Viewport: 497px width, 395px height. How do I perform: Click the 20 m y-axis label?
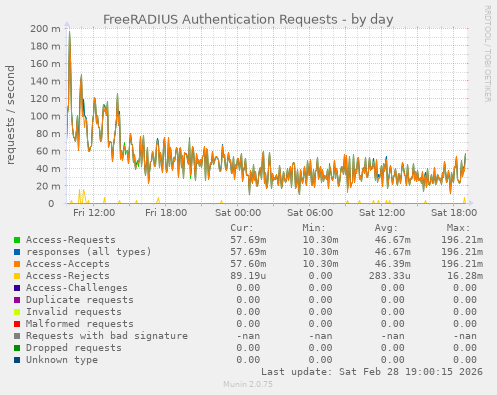[x=48, y=186]
